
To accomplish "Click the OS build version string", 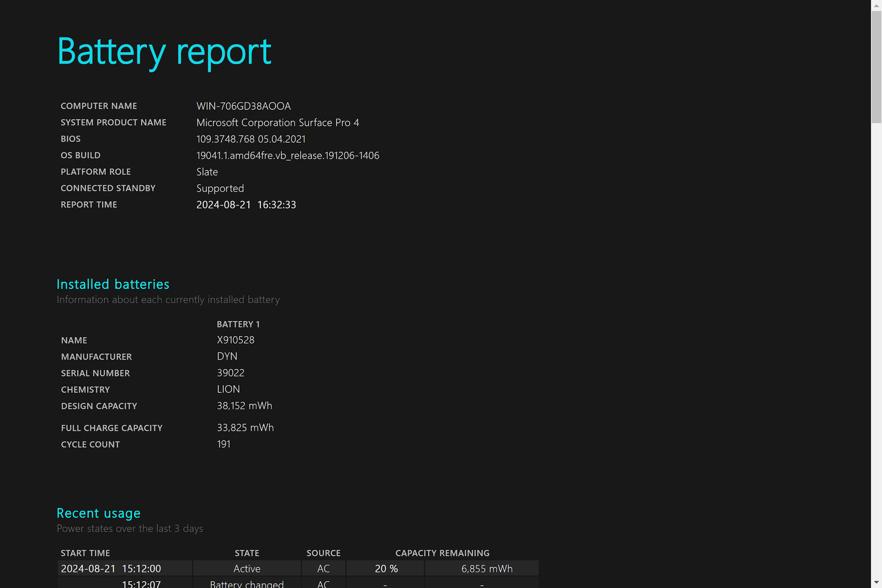I will [x=287, y=155].
